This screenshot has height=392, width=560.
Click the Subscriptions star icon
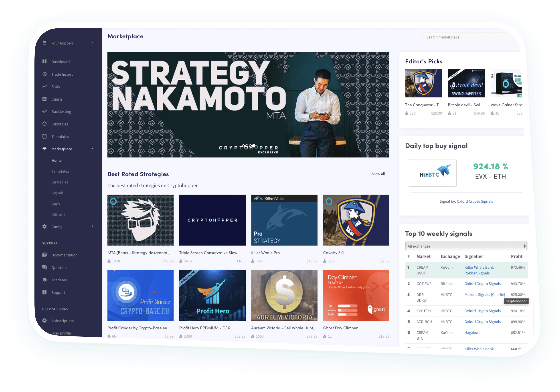click(x=44, y=321)
